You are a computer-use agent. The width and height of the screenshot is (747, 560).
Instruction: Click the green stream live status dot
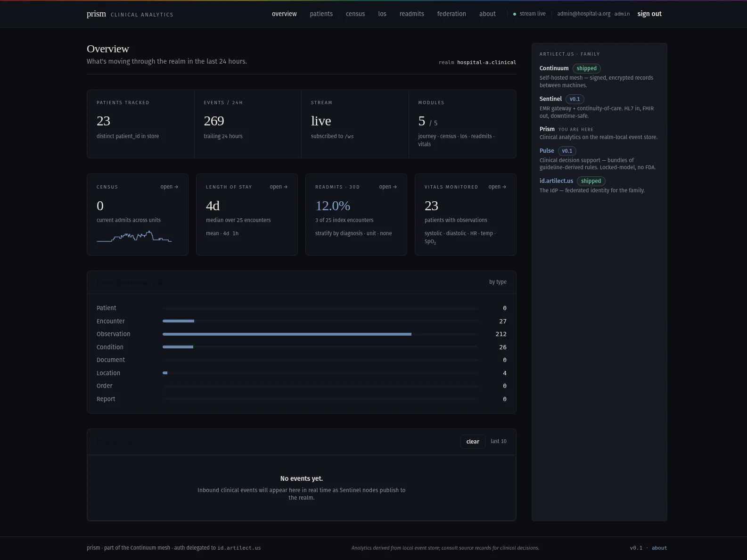pyautogui.click(x=515, y=14)
